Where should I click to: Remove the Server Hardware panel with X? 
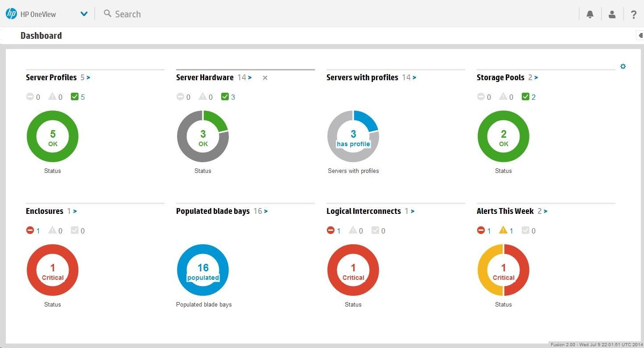(x=265, y=78)
